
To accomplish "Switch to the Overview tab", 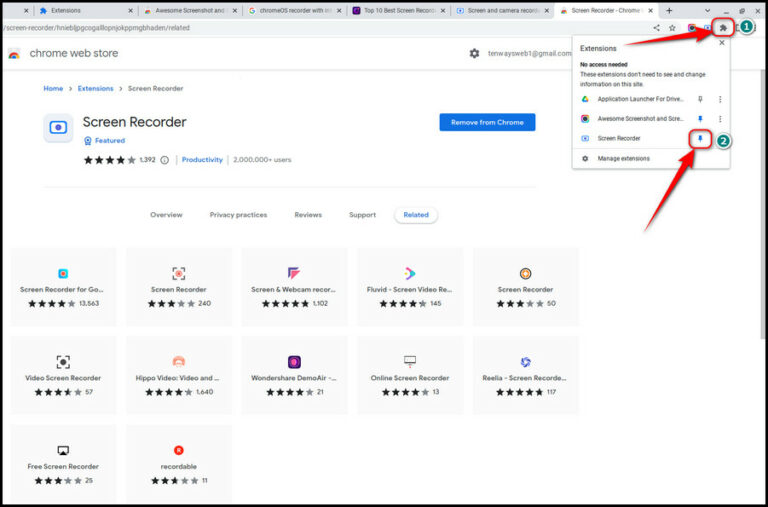I will tap(166, 215).
